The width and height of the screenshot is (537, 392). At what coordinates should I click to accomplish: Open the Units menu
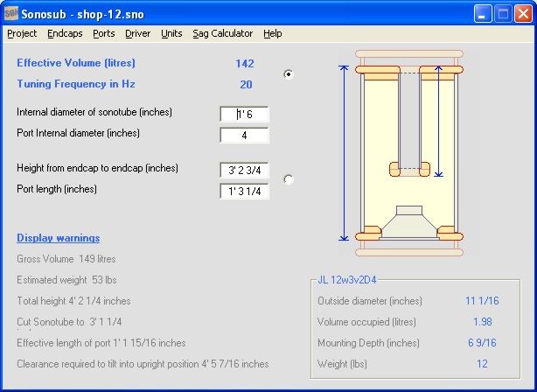coord(171,33)
